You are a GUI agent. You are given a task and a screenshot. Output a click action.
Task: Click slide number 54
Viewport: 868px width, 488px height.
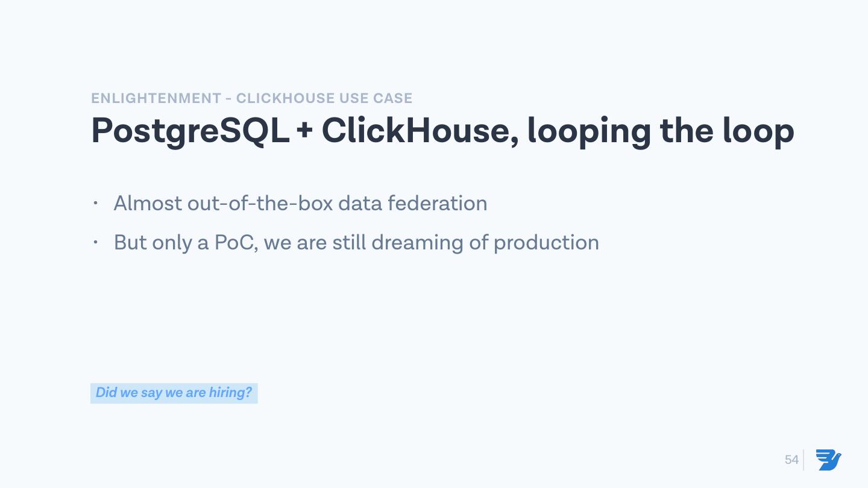click(791, 460)
